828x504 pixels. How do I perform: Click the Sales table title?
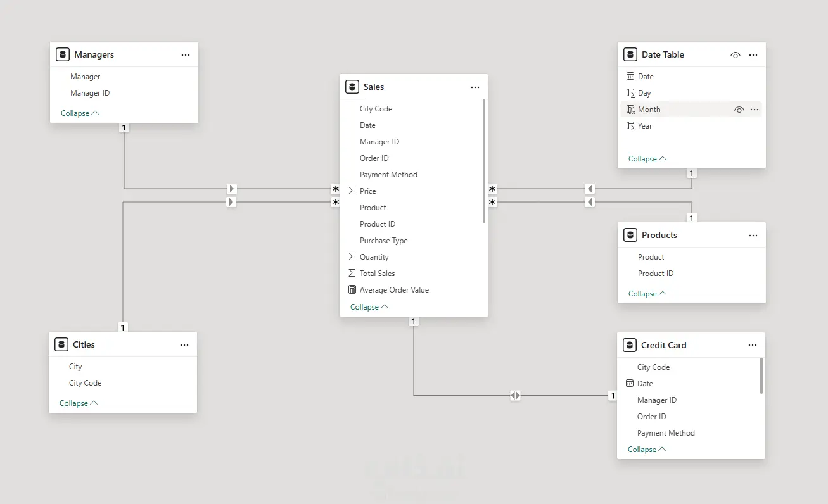(374, 87)
